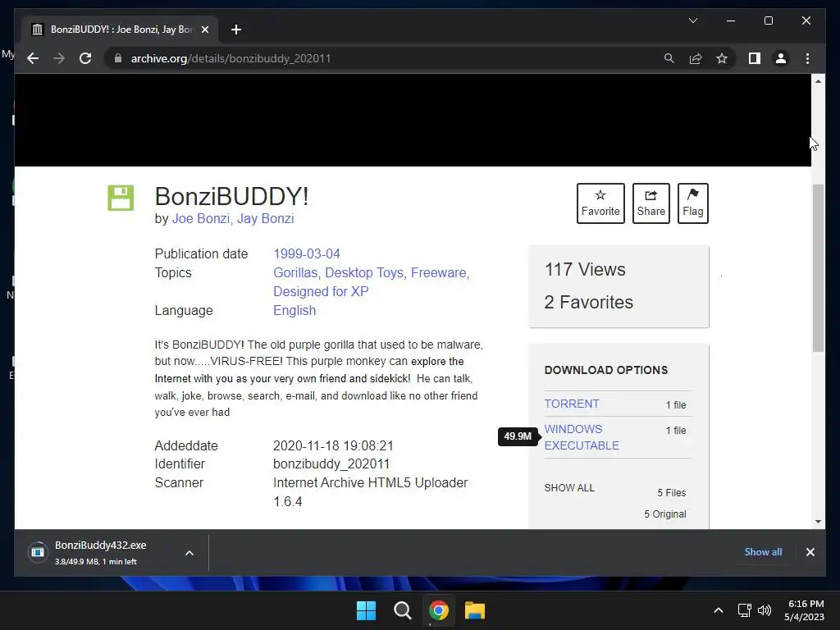Image resolution: width=840 pixels, height=630 pixels.
Task: Open Windows taskbar search
Action: (x=402, y=610)
